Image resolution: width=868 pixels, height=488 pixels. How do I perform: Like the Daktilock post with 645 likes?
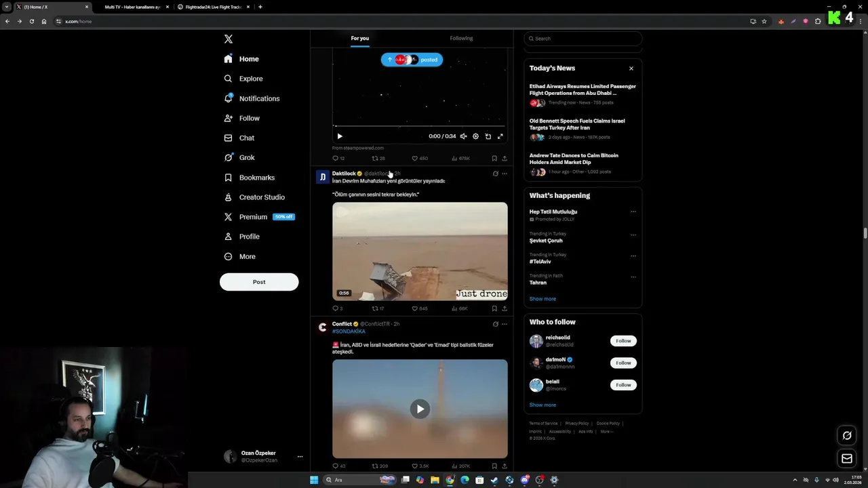pos(420,308)
